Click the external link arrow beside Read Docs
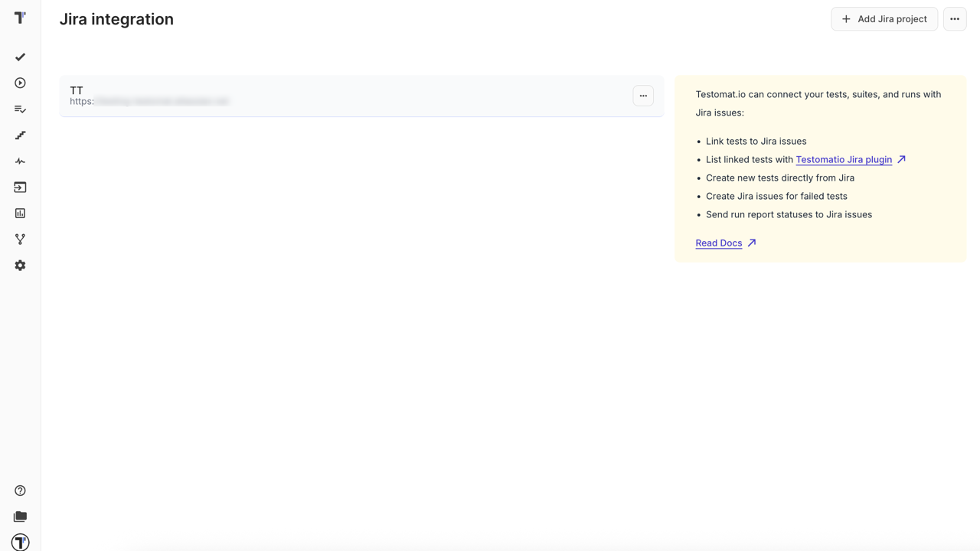Viewport: 980px width, 551px height. (x=750, y=243)
